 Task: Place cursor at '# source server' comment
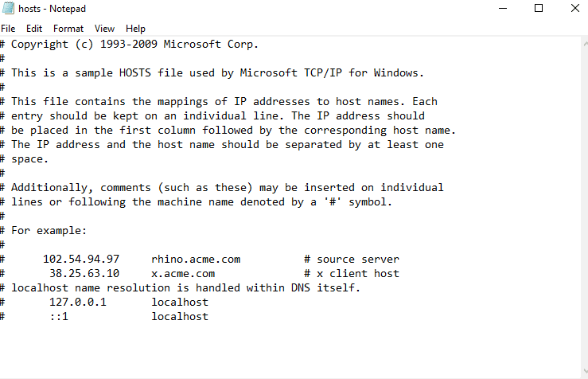[351, 259]
